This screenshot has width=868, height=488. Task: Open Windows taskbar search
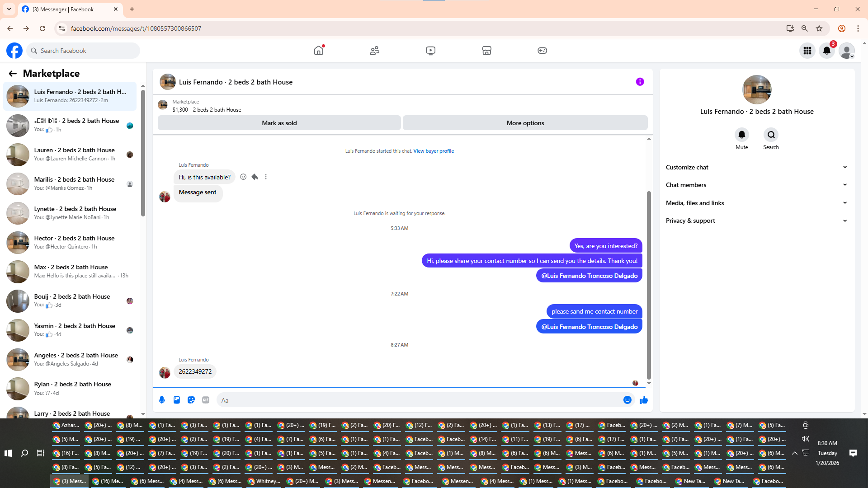tap(24, 453)
